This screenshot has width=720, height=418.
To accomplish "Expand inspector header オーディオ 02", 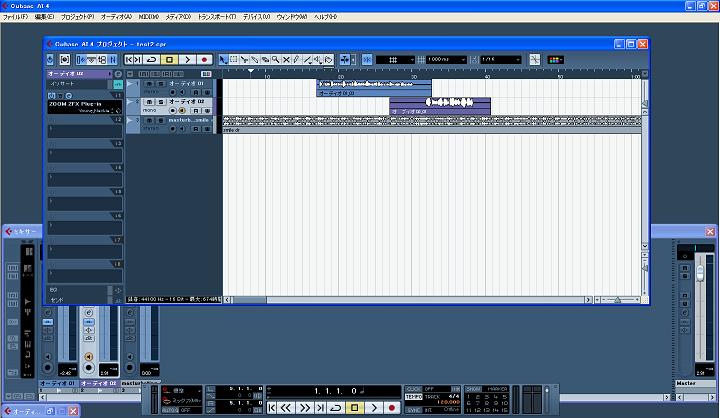I will (x=78, y=73).
